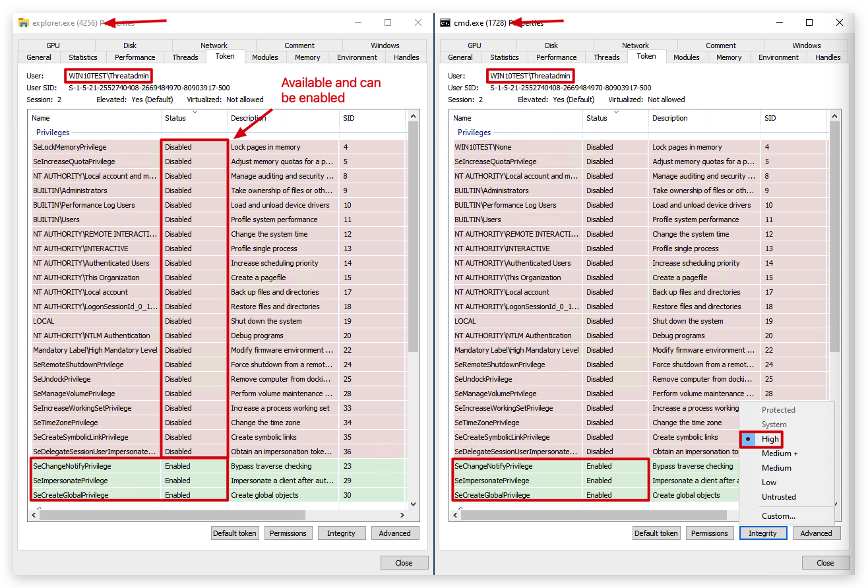
Task: Switch to Modules tab in explorer.exe window
Action: (x=265, y=57)
